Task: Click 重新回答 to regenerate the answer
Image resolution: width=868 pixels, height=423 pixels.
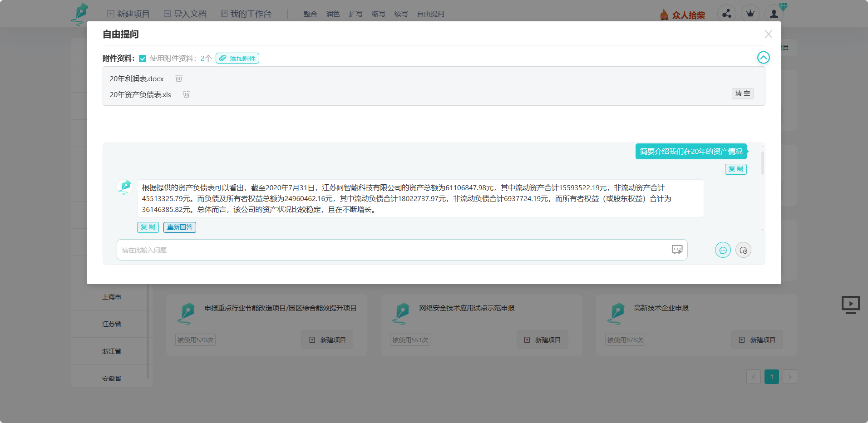Action: point(179,227)
